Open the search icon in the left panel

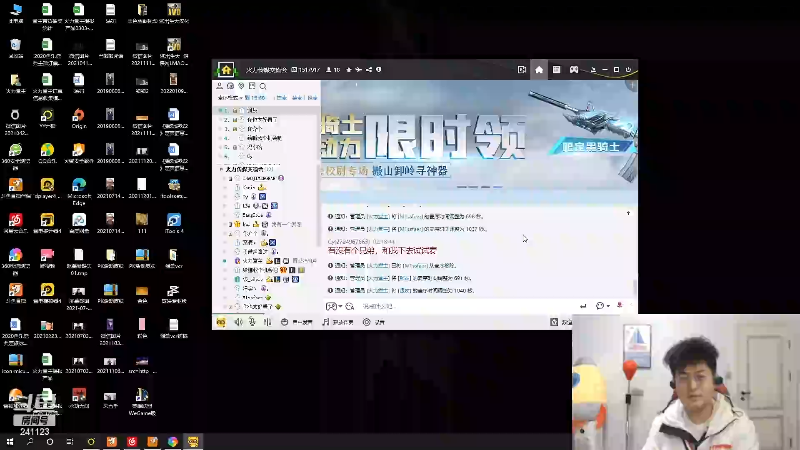pos(263,86)
